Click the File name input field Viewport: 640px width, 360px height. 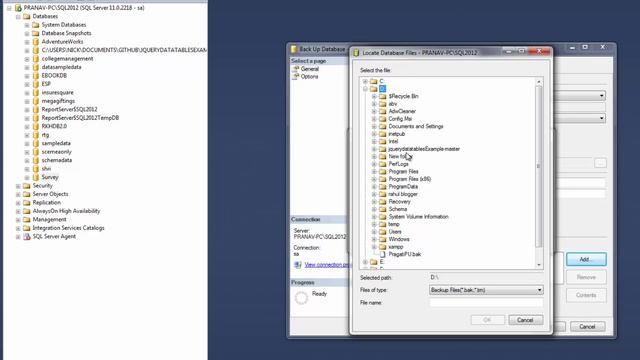pos(486,302)
